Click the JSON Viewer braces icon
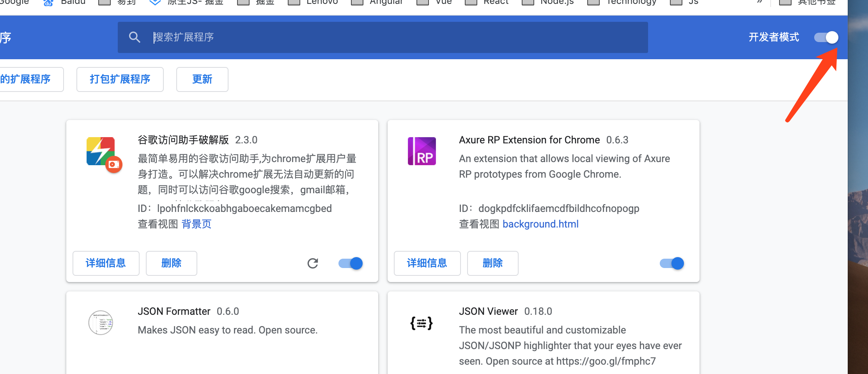 tap(422, 323)
